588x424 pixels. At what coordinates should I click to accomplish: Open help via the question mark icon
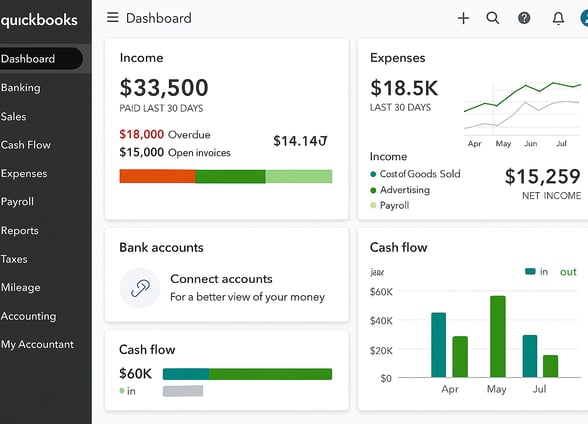point(524,18)
